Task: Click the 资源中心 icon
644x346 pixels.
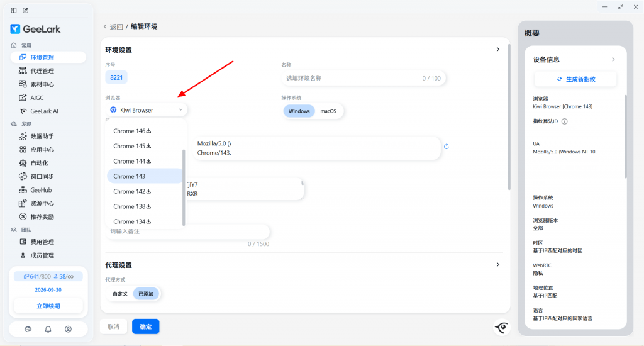Action: click(23, 203)
